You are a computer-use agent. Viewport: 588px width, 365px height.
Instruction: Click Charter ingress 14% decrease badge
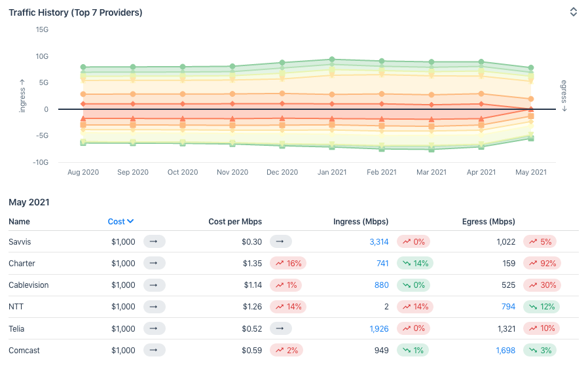415,264
